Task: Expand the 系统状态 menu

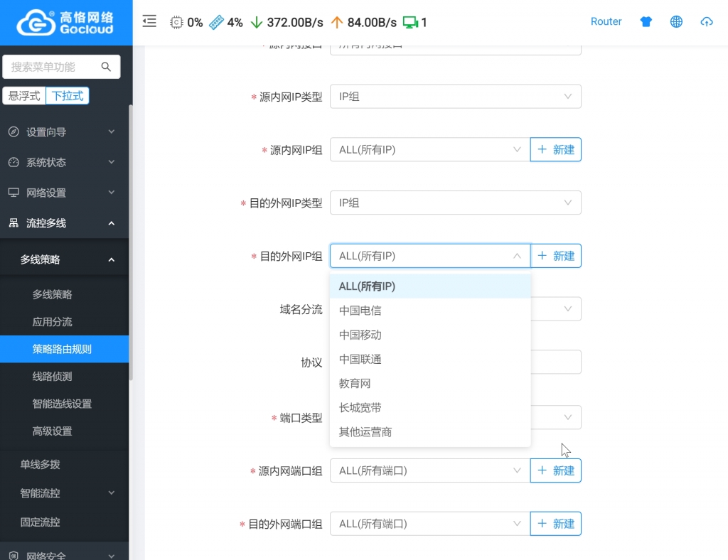Action: 64,163
